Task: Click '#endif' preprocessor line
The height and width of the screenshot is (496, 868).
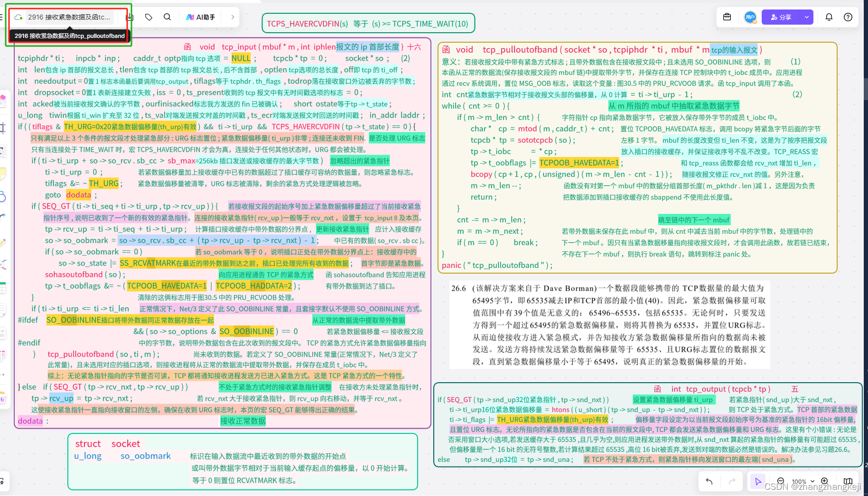Action: pyautogui.click(x=29, y=343)
